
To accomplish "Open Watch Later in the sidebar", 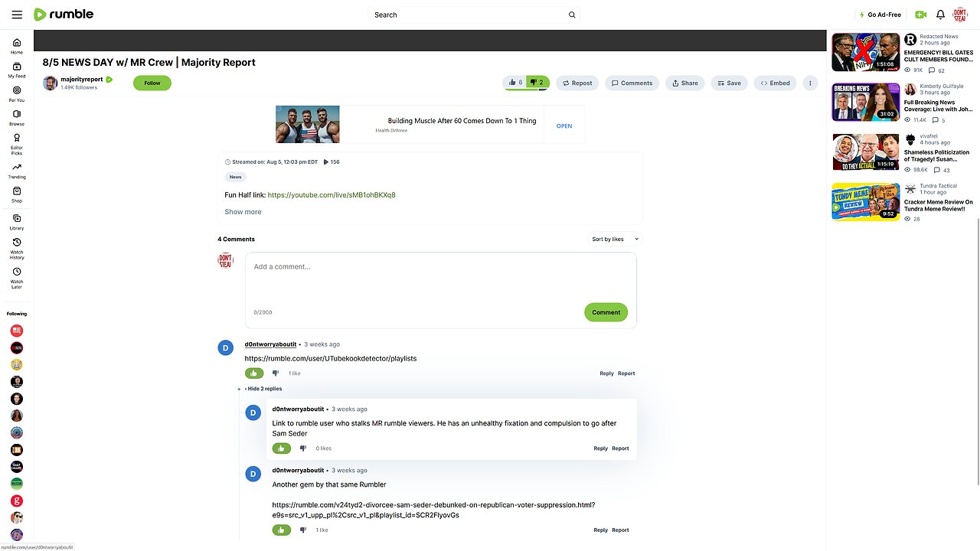I will pos(17,278).
